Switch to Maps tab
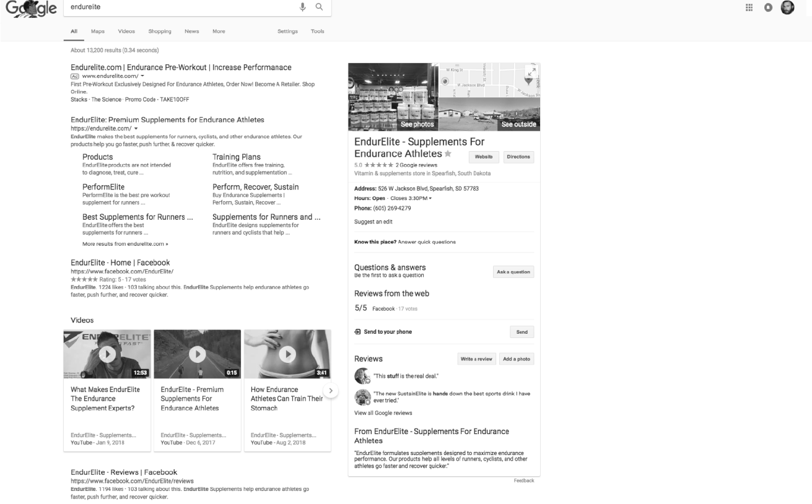Screen dimensions: 812x504 click(x=98, y=31)
